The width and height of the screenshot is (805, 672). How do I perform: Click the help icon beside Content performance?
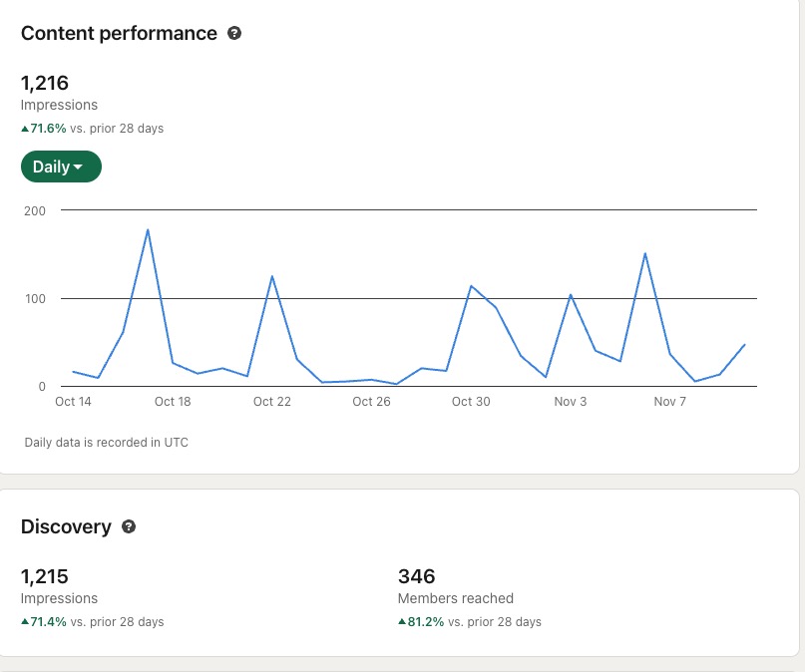pos(234,33)
